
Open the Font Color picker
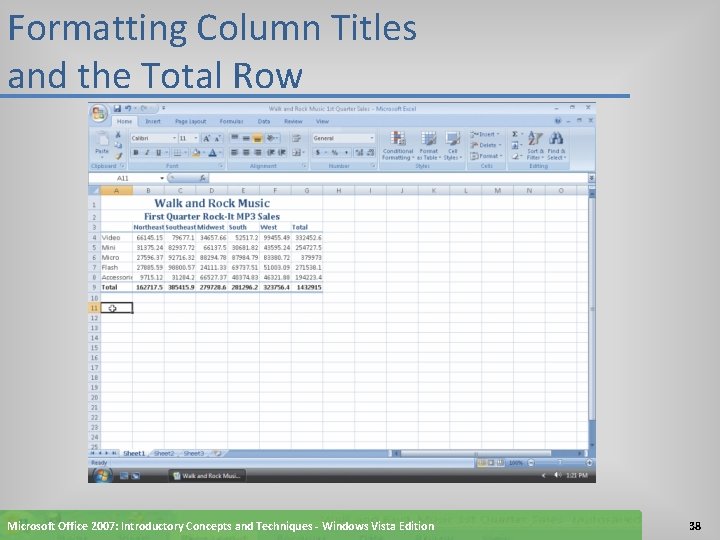[x=212, y=153]
